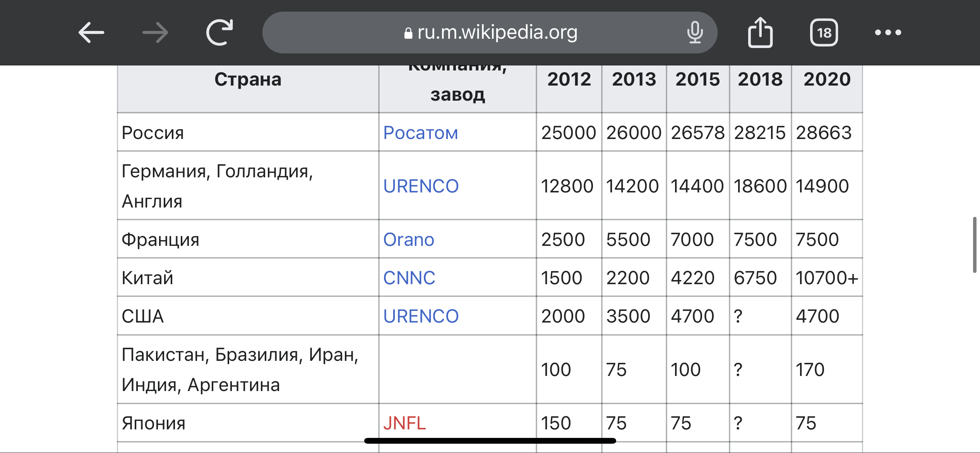980x453 pixels.
Task: Select the США country cell
Action: tap(248, 316)
